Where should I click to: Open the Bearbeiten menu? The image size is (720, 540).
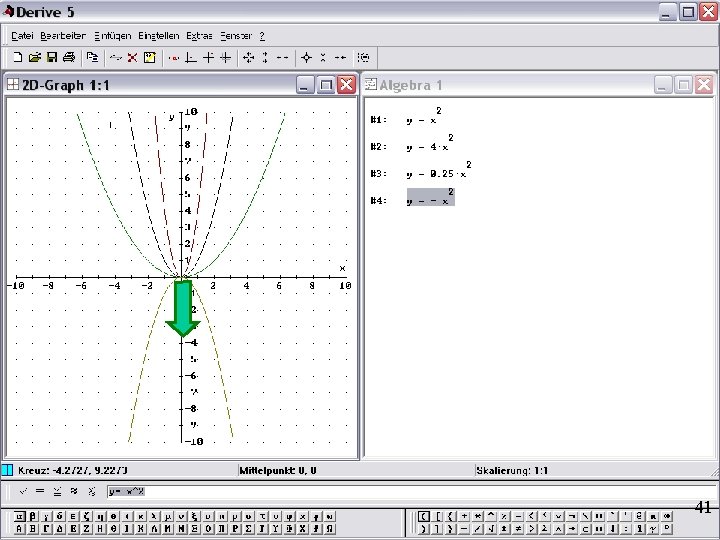[x=63, y=35]
